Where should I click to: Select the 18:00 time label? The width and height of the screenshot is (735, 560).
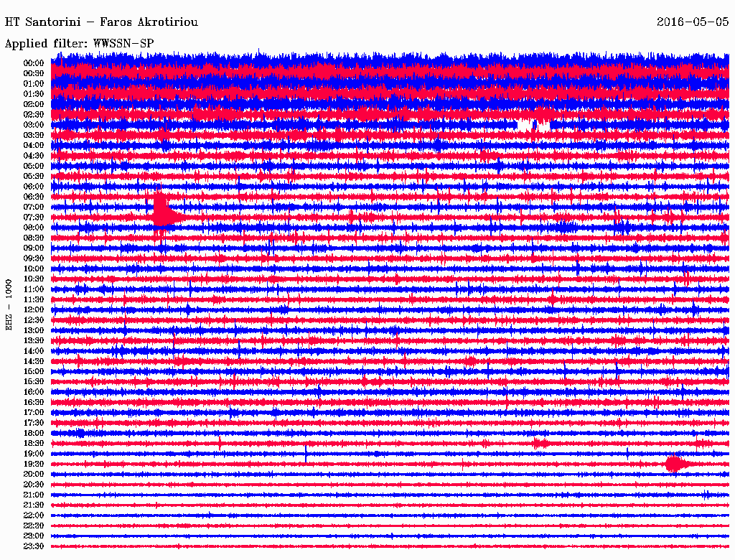34,434
